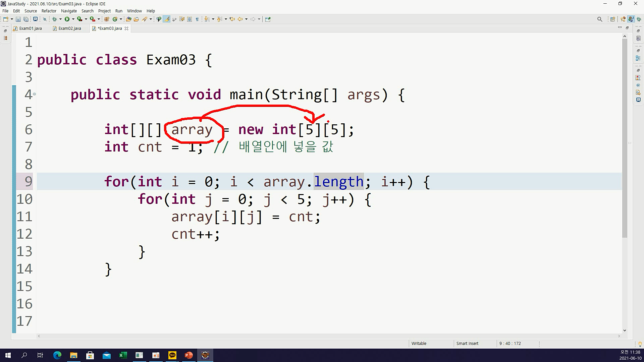The width and height of the screenshot is (644, 362).
Task: Switch to the Debug perspective button
Action: pos(639,19)
